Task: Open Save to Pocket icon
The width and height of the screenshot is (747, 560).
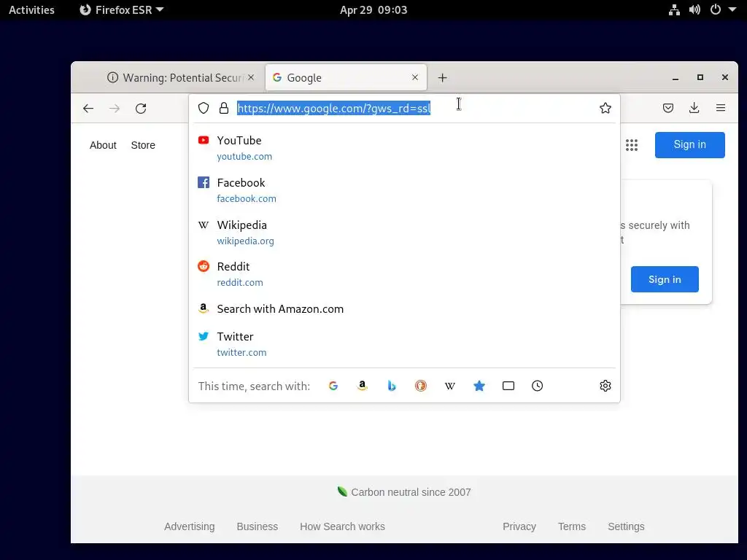Action: pos(668,108)
